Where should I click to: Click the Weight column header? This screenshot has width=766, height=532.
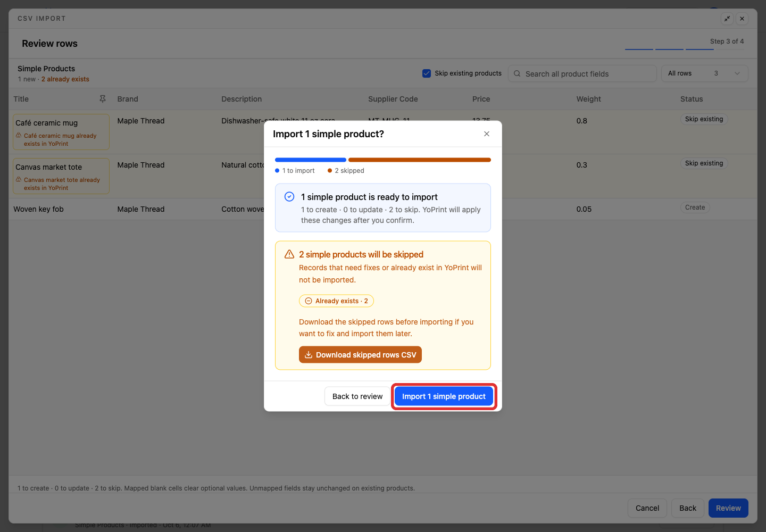point(588,99)
